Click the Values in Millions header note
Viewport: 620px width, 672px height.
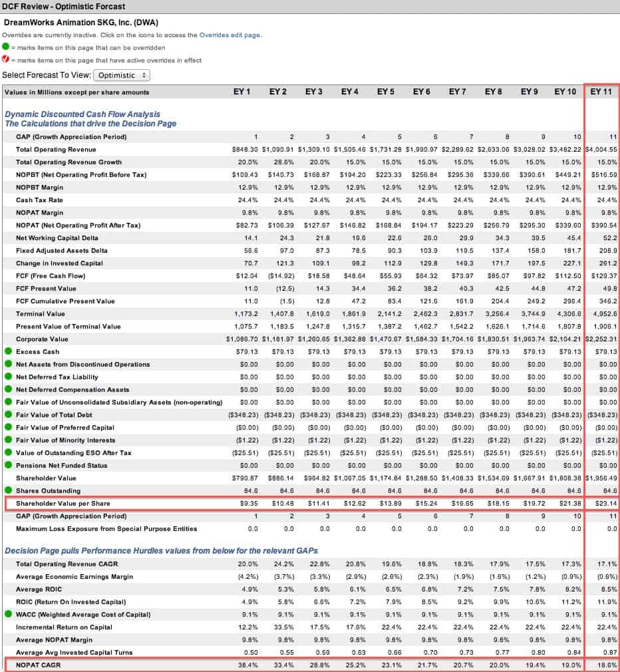[x=77, y=92]
